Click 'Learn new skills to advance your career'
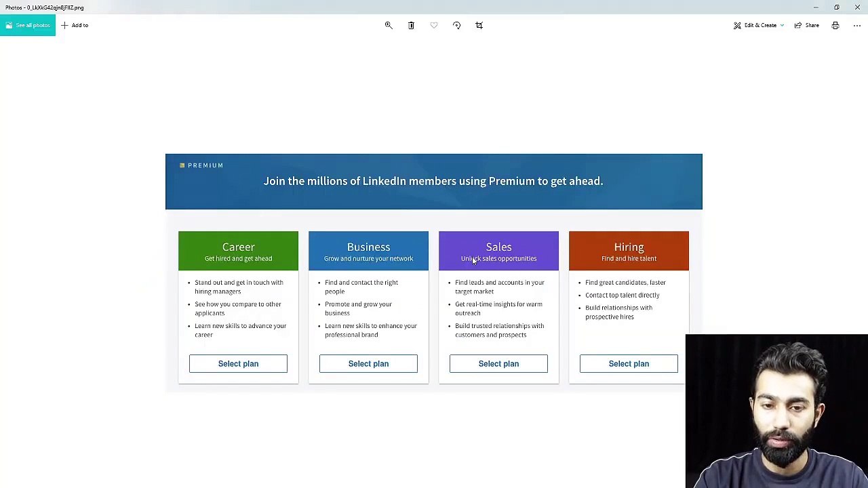 click(241, 330)
